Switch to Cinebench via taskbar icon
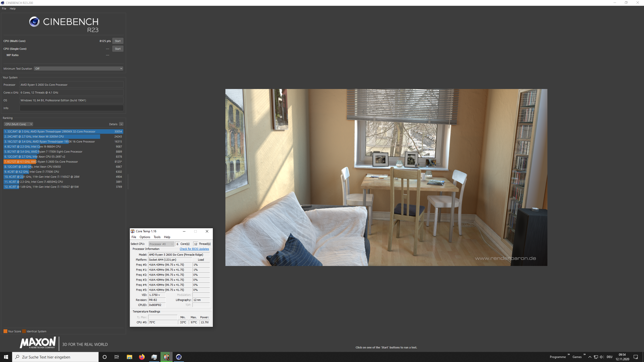Viewport: 644px width, 362px height. click(x=179, y=357)
